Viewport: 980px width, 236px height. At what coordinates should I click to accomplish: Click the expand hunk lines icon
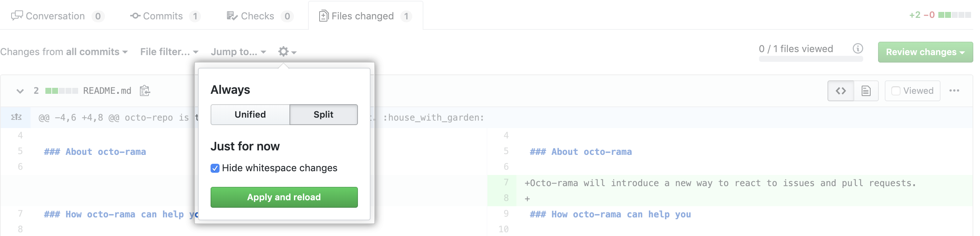pos(16,117)
